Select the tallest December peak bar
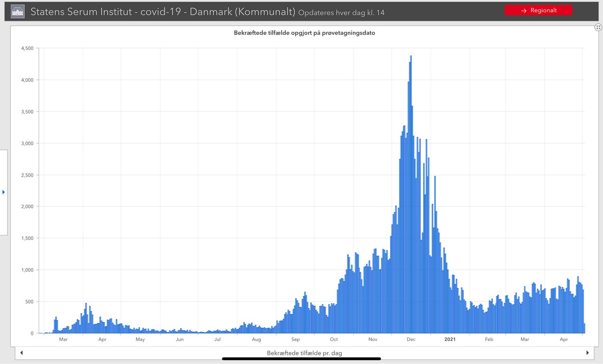 click(411, 194)
